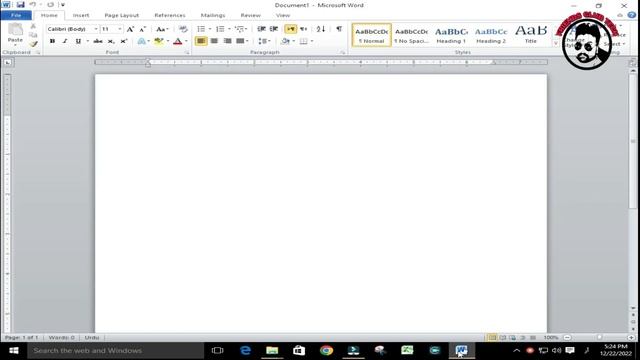This screenshot has height=360, width=640.
Task: Apply the Title style
Action: tap(531, 35)
